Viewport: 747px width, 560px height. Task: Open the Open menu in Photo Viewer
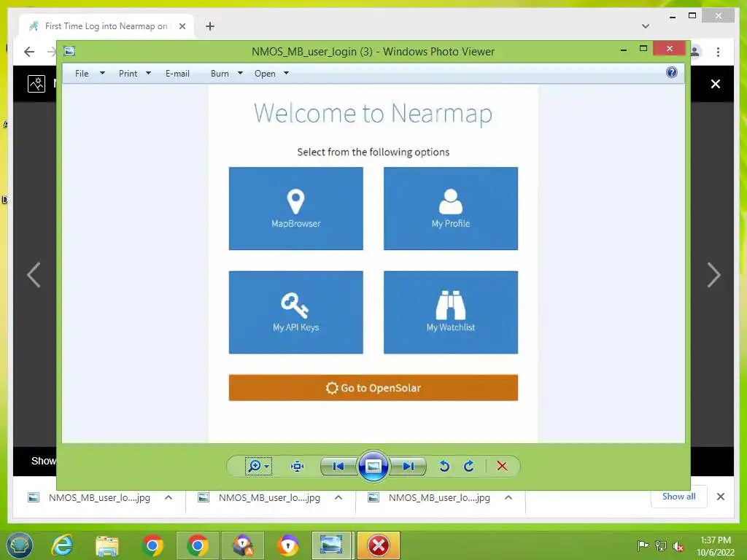tap(271, 74)
